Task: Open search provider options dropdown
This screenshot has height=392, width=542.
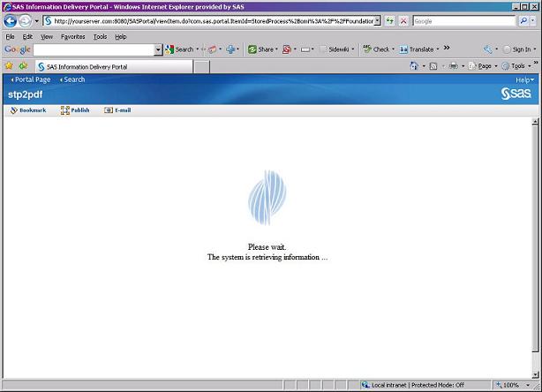Action: (532, 21)
